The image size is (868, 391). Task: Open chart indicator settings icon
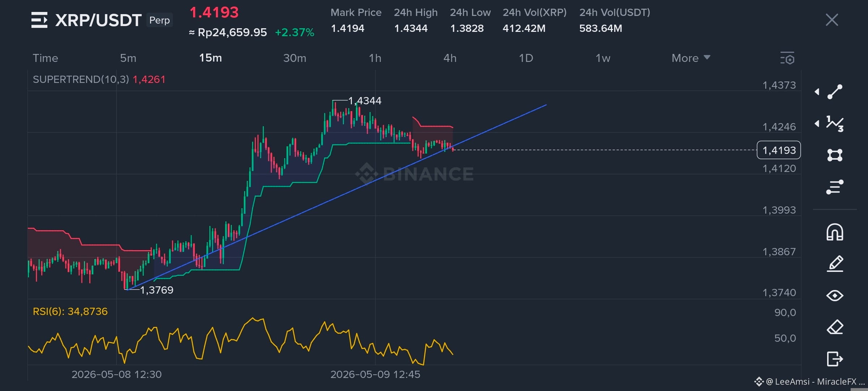pos(787,58)
